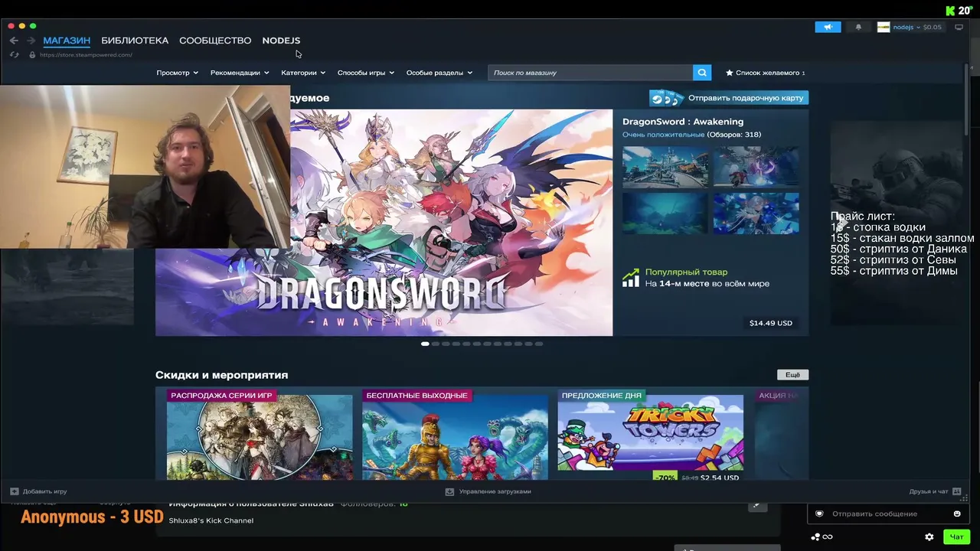Select the first carousel pagination dot
This screenshot has height=551, width=980.
425,344
